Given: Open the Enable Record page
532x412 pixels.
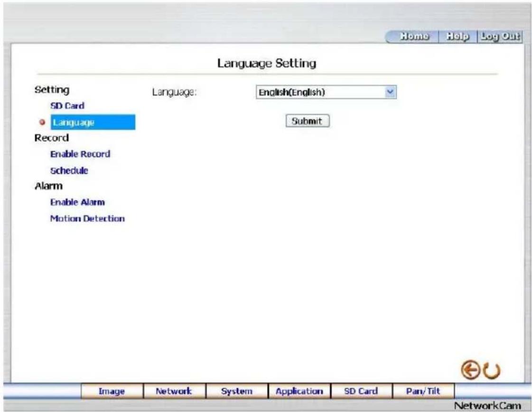Looking at the screenshot, I should (80, 154).
